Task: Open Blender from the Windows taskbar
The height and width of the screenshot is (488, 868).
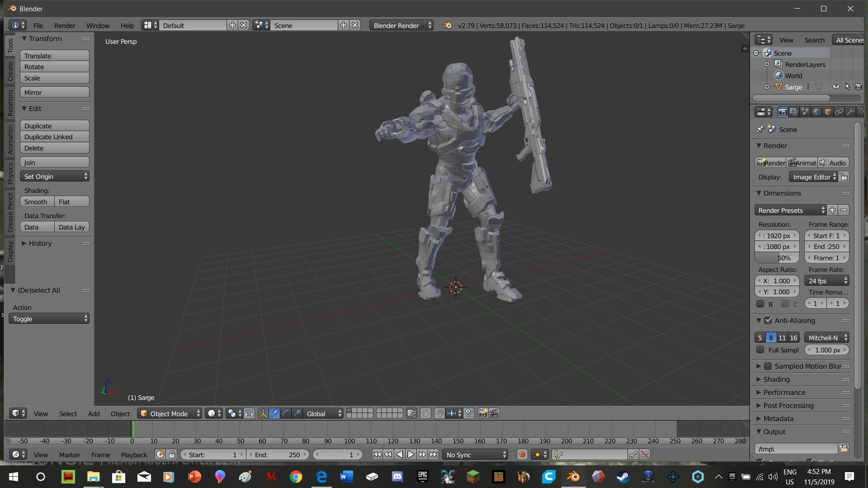Action: [573, 476]
